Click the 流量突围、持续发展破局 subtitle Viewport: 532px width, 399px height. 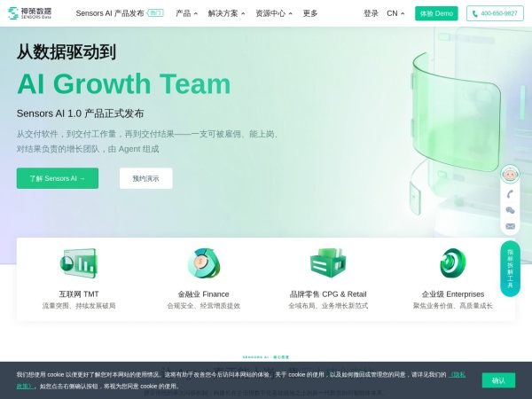coord(79,306)
